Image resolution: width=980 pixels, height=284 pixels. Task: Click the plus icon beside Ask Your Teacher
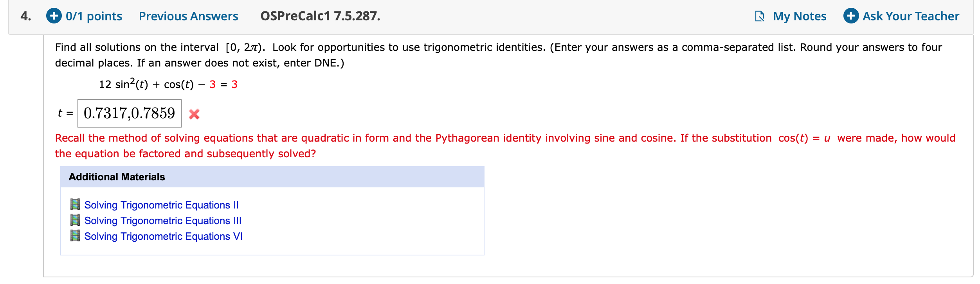point(852,16)
